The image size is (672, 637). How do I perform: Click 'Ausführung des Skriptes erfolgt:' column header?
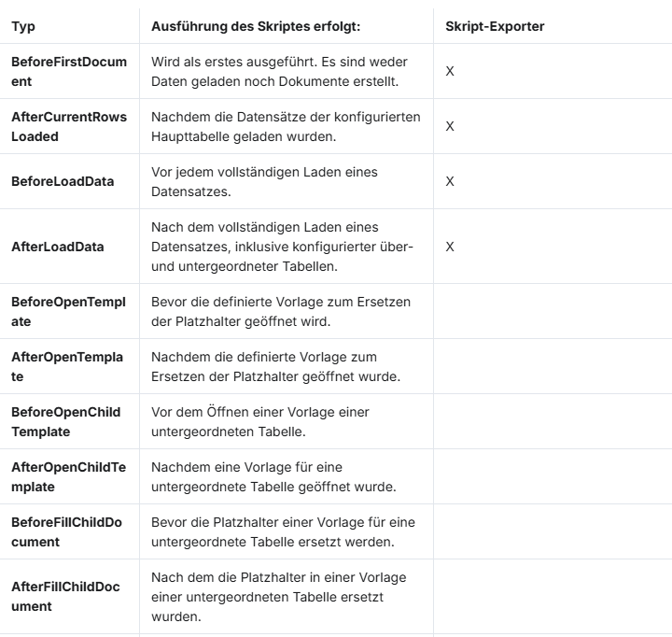click(x=255, y=26)
